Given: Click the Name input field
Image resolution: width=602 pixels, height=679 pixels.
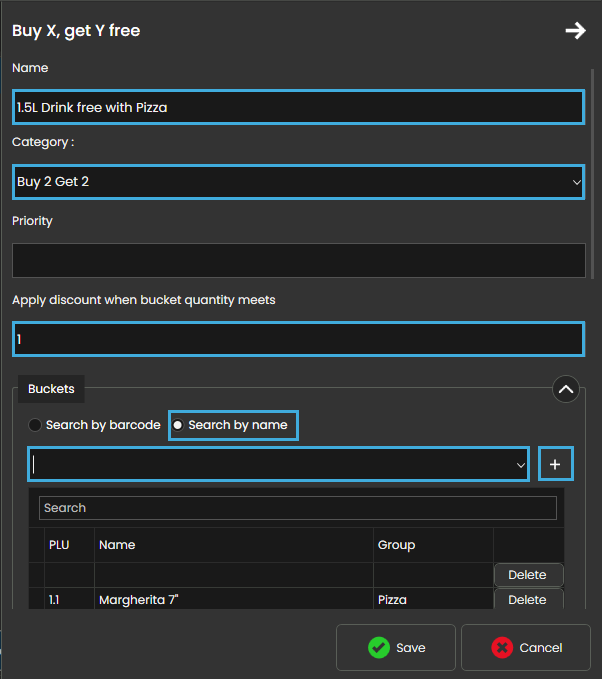Looking at the screenshot, I should (298, 107).
